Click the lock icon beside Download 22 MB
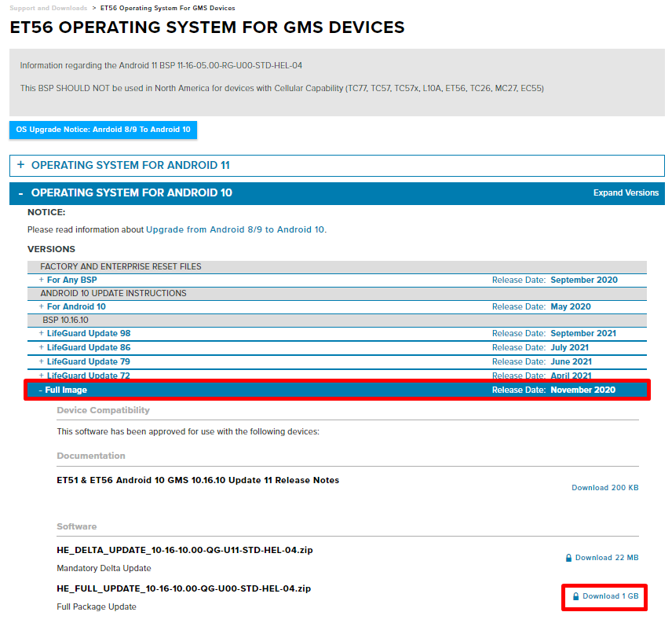 point(568,558)
